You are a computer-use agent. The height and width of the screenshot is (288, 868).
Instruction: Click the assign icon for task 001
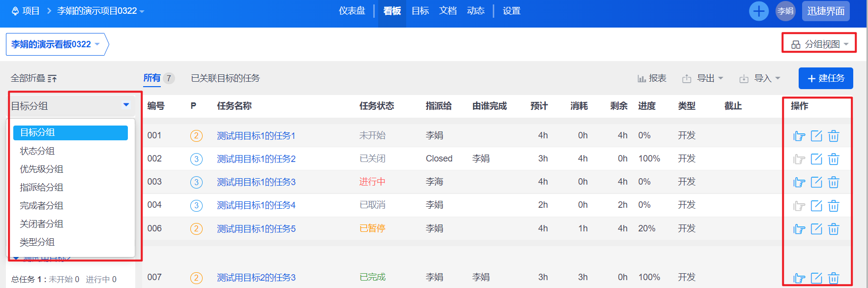pos(799,136)
